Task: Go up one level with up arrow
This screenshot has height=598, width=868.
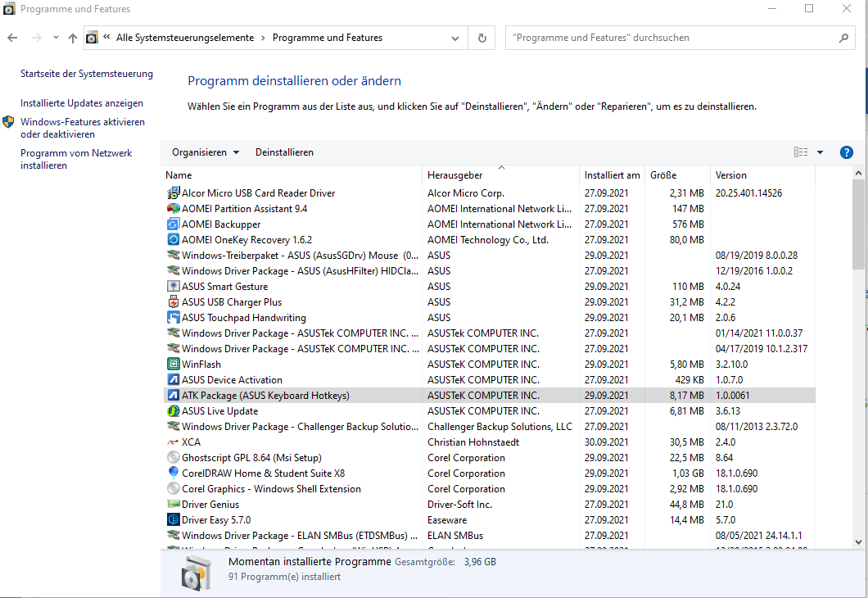Action: coord(73,38)
